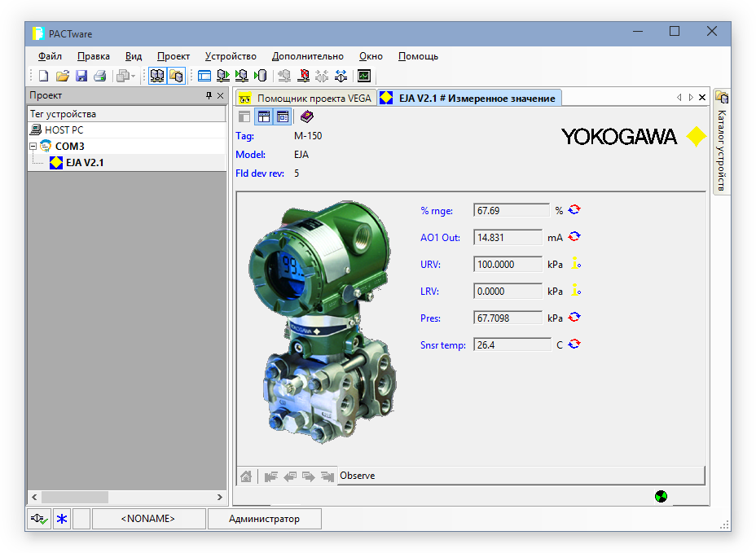Switch to the Помощник проекта VEGA tab
Screen dimensions: 756x553
305,98
